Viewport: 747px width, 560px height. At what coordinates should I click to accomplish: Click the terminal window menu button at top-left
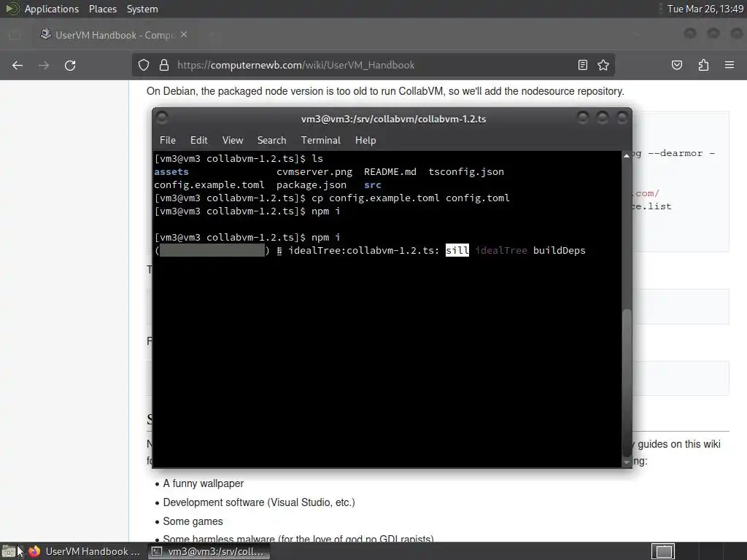tap(162, 117)
